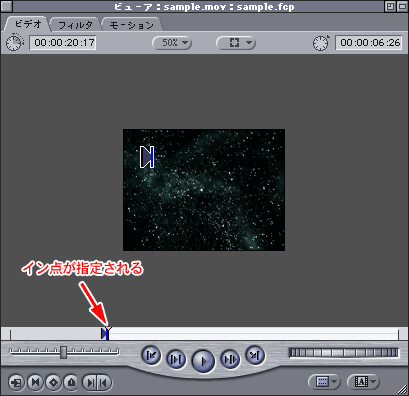
Task: Click the Mark Clip button
Action: point(35,382)
